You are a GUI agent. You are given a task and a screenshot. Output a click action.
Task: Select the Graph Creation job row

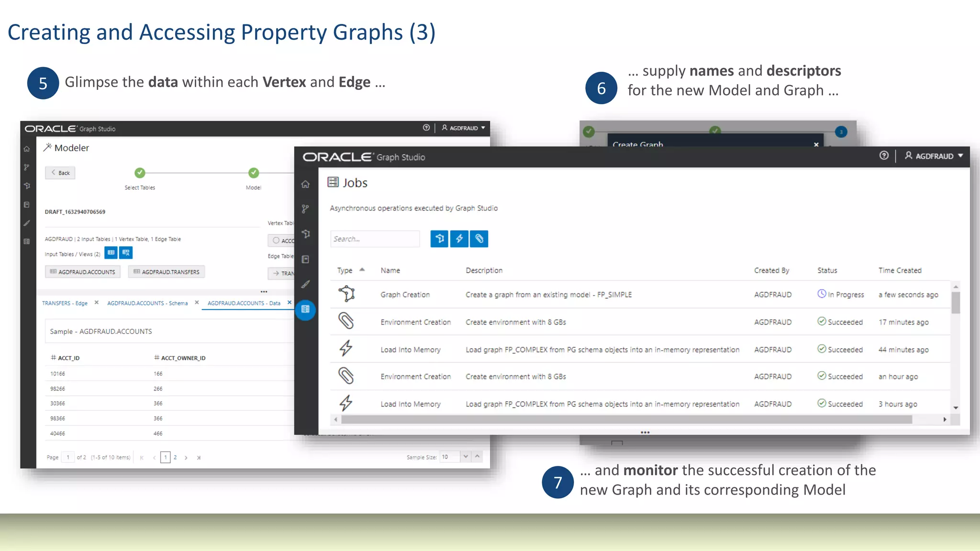tap(640, 294)
